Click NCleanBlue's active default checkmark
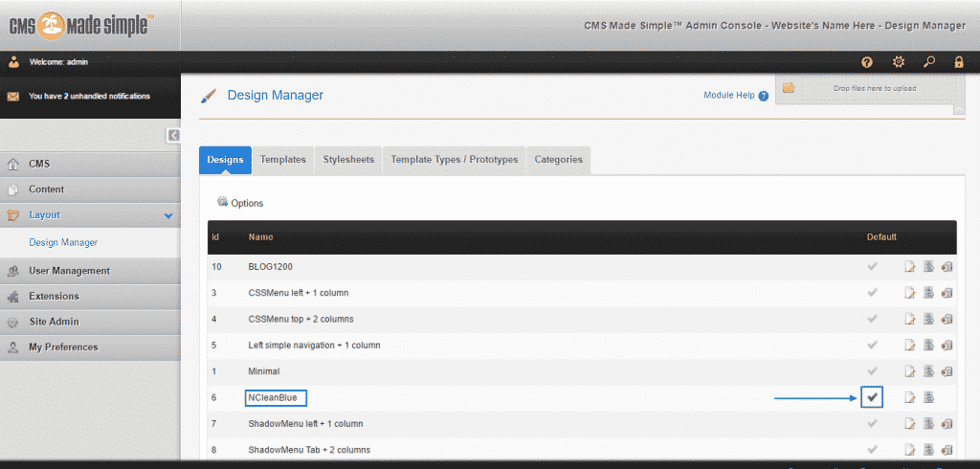Image resolution: width=980 pixels, height=469 pixels. point(873,397)
